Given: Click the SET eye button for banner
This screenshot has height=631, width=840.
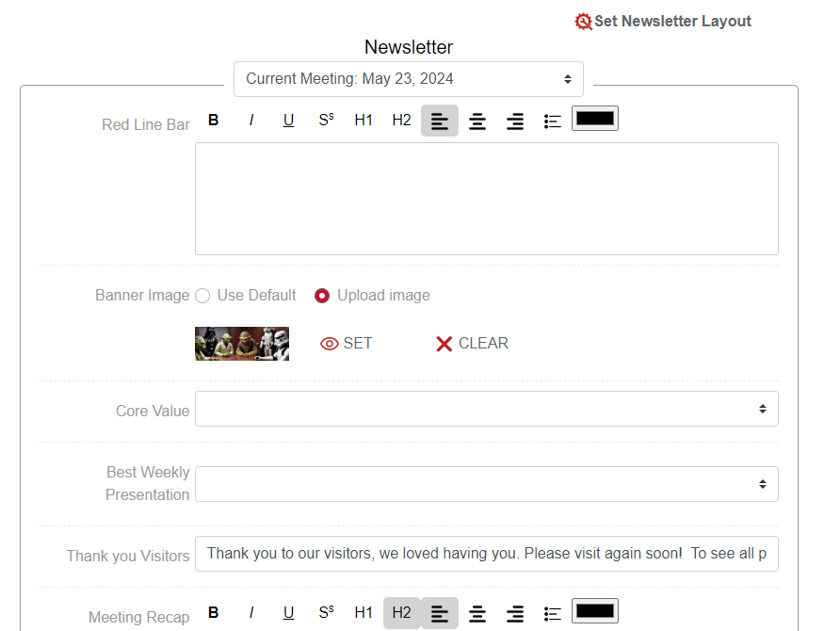Looking at the screenshot, I should tap(347, 344).
